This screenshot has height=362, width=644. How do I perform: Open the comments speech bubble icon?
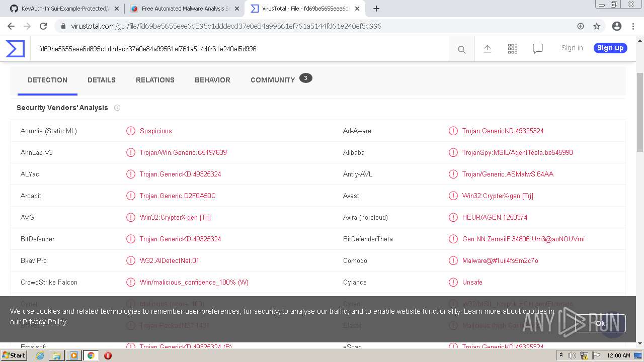pos(537,49)
